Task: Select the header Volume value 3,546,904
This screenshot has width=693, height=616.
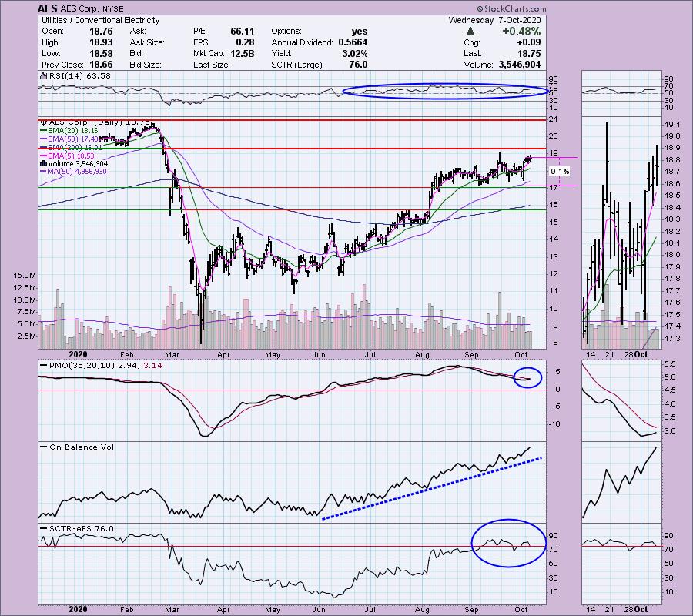Action: coord(520,65)
